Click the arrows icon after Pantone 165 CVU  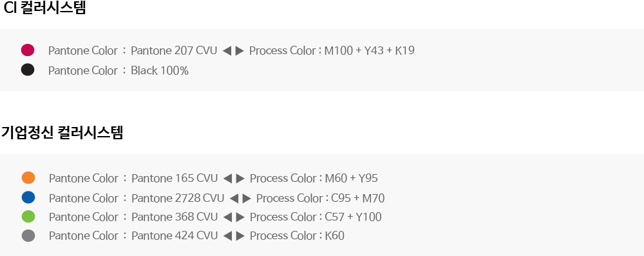click(234, 178)
